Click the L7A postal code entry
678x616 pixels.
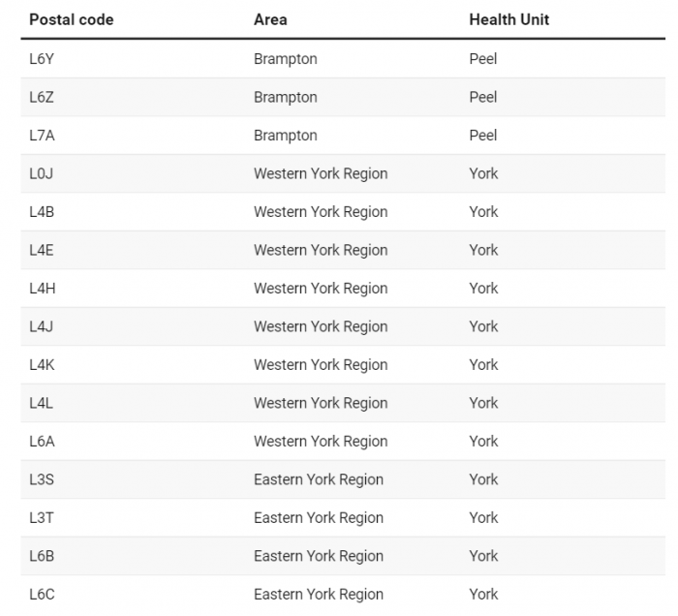(x=42, y=136)
